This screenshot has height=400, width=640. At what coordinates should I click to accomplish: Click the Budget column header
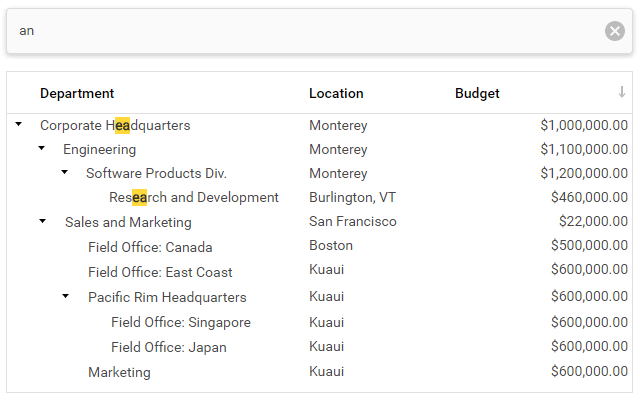pyautogui.click(x=477, y=93)
